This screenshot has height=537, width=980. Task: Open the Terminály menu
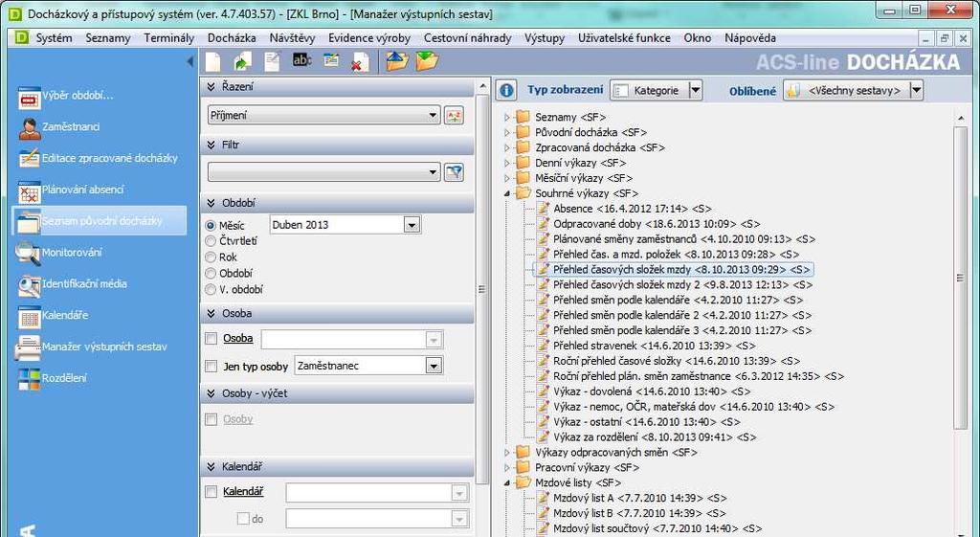point(168,38)
